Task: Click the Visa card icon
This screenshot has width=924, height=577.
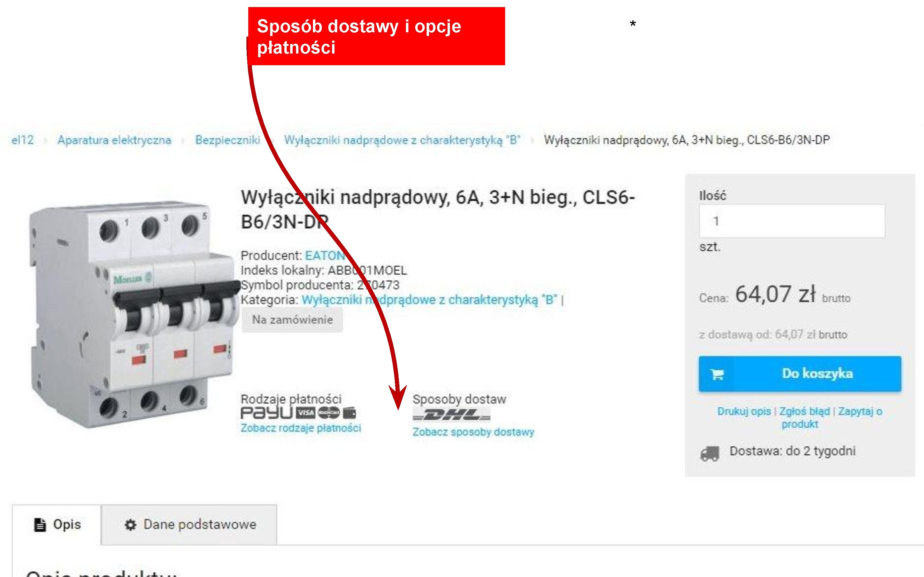Action: click(x=306, y=413)
